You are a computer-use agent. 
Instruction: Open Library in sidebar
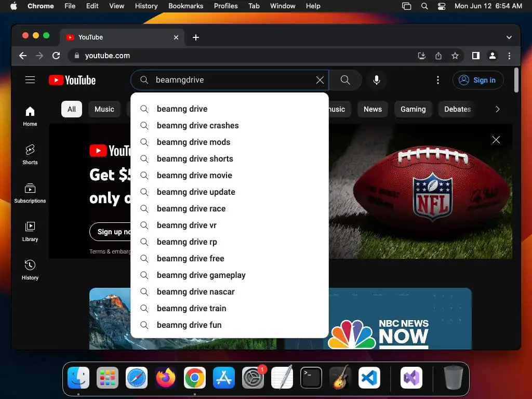[x=30, y=231]
